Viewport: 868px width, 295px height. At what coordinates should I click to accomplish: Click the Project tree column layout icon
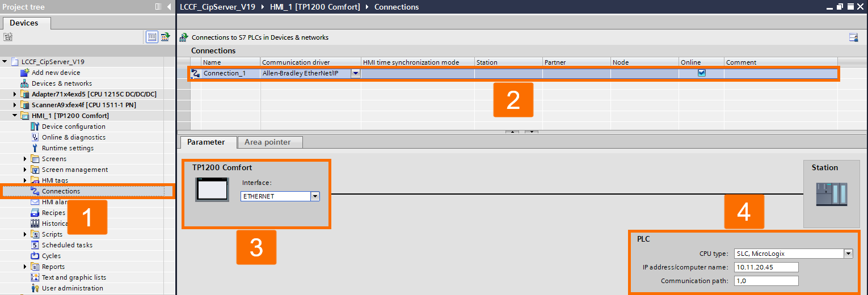click(158, 7)
